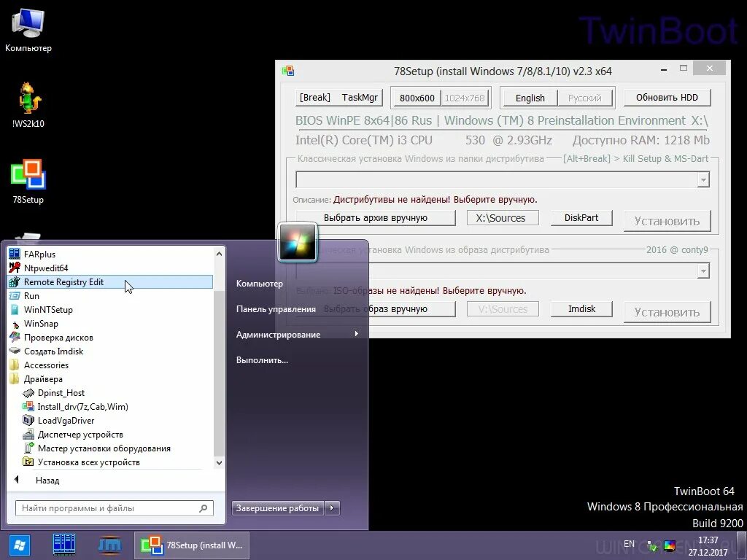Open the FAR manager taskbar icon
The width and height of the screenshot is (747, 560).
[64, 545]
